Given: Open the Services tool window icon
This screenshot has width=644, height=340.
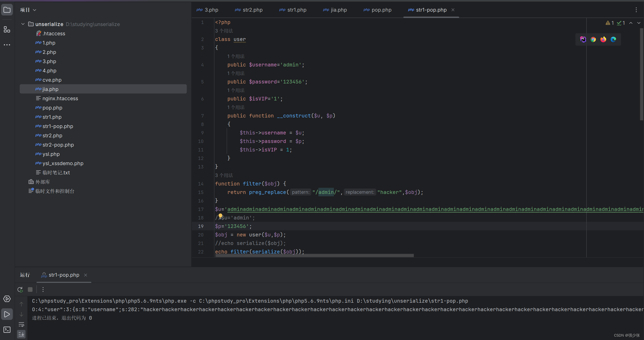Looking at the screenshot, I should [x=7, y=299].
